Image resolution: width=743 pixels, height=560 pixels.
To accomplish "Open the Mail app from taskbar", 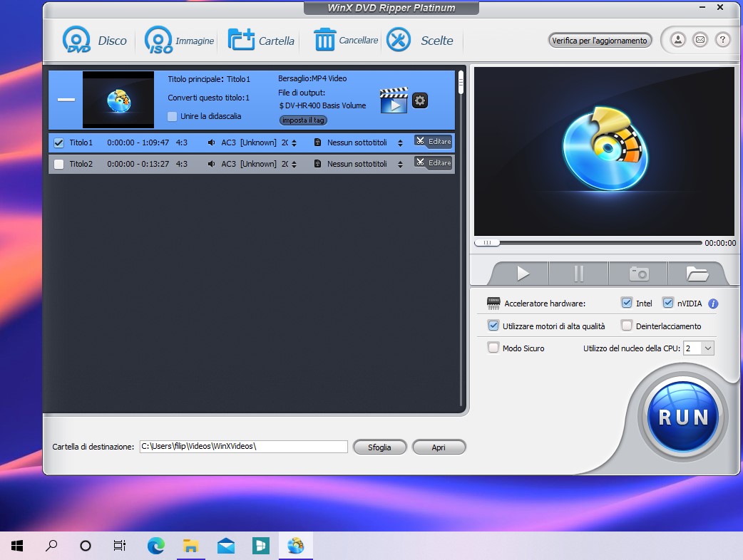I will [x=226, y=546].
